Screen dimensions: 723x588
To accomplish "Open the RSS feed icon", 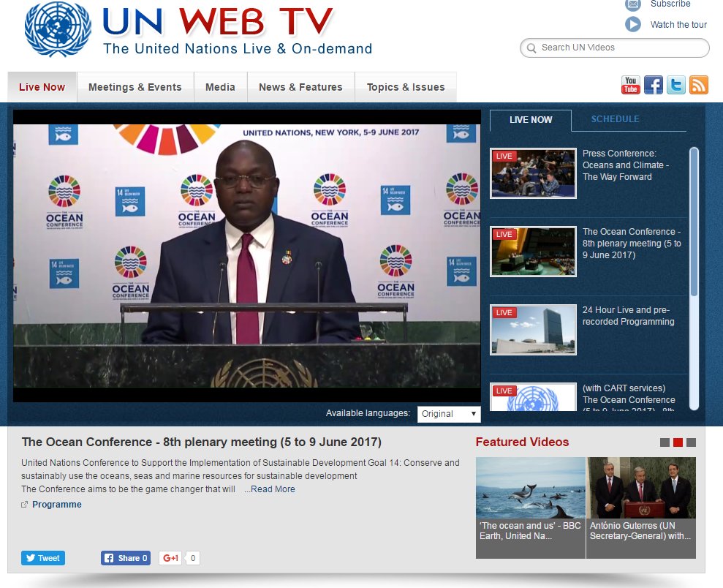I will (x=699, y=86).
